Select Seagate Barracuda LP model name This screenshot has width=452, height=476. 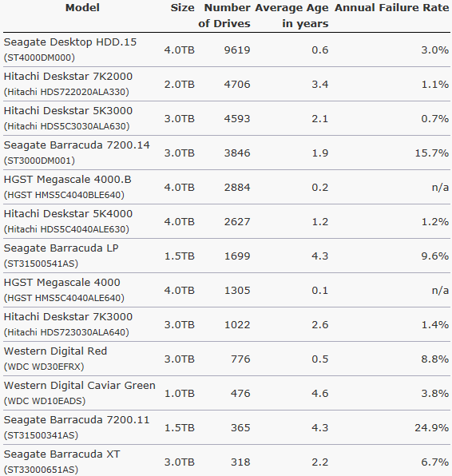tap(61, 248)
